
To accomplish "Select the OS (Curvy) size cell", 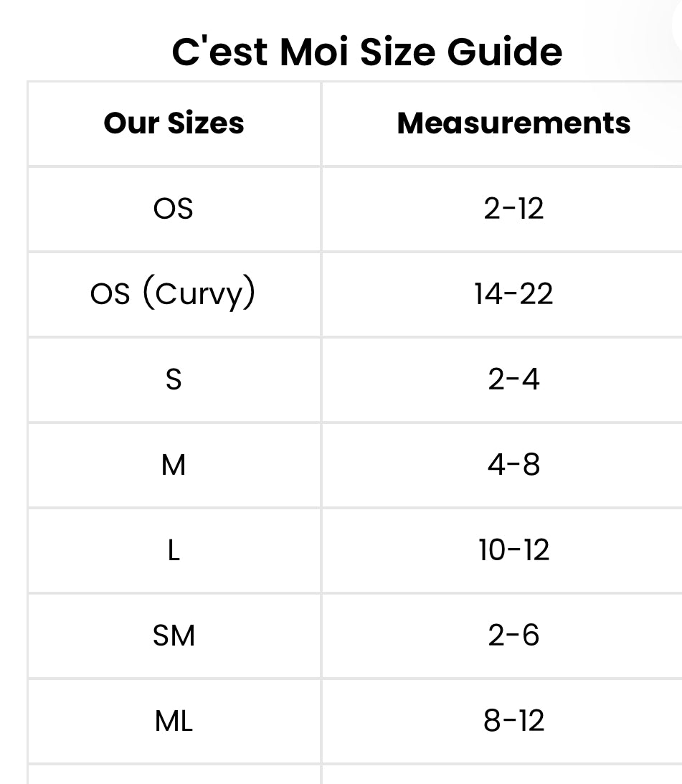I will coord(173,294).
